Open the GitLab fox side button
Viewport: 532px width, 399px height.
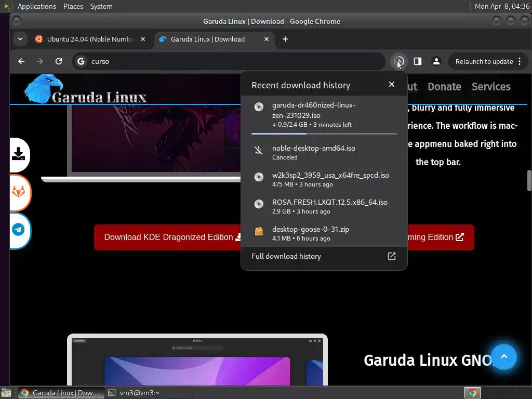pos(19,192)
